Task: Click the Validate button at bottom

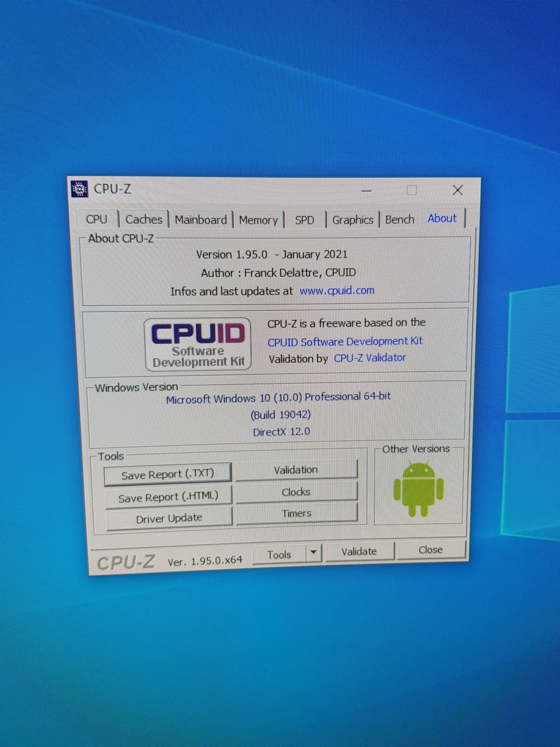Action: pyautogui.click(x=359, y=552)
